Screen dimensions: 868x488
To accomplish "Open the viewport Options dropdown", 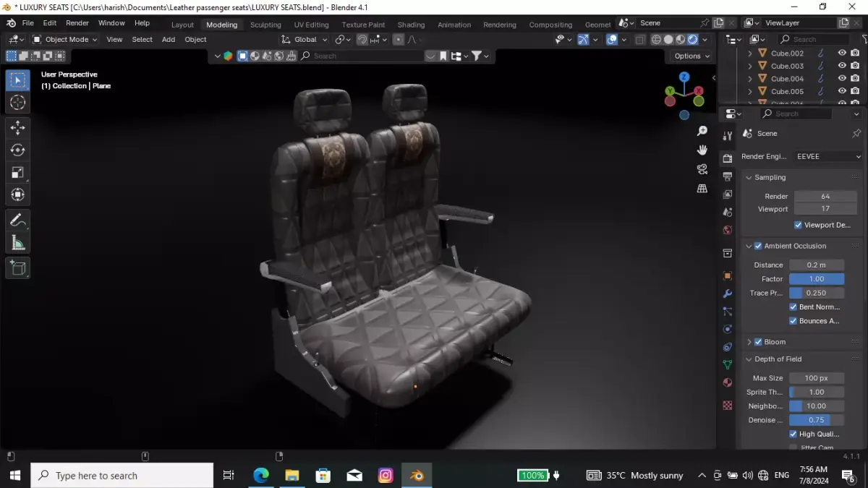I will click(692, 56).
